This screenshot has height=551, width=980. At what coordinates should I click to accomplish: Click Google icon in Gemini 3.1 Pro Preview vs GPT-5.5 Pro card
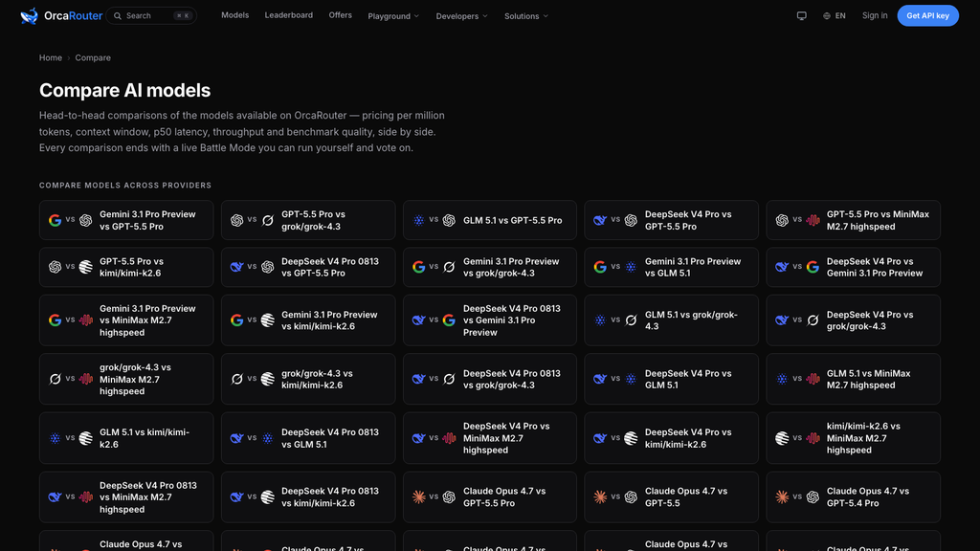click(x=55, y=220)
